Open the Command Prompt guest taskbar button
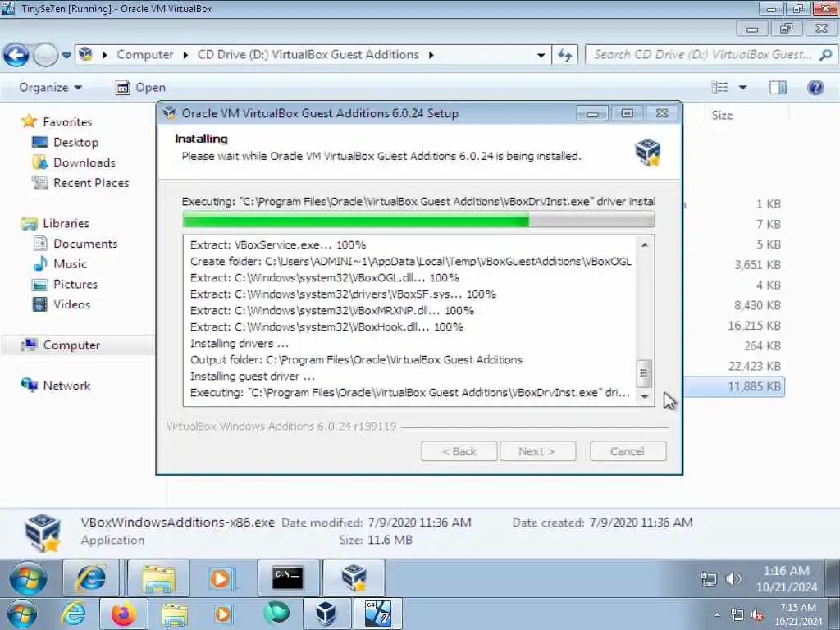The height and width of the screenshot is (630, 840). [288, 578]
